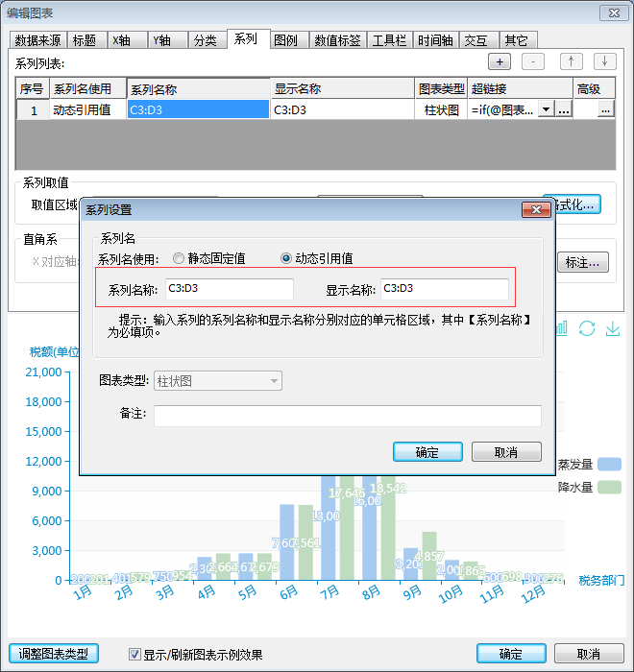This screenshot has height=672, width=634.
Task: Click the 备注 input field
Action: pyautogui.click(x=348, y=416)
